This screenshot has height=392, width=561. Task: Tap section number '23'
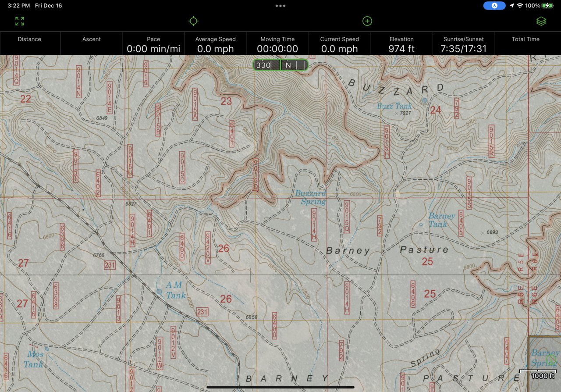[226, 101]
